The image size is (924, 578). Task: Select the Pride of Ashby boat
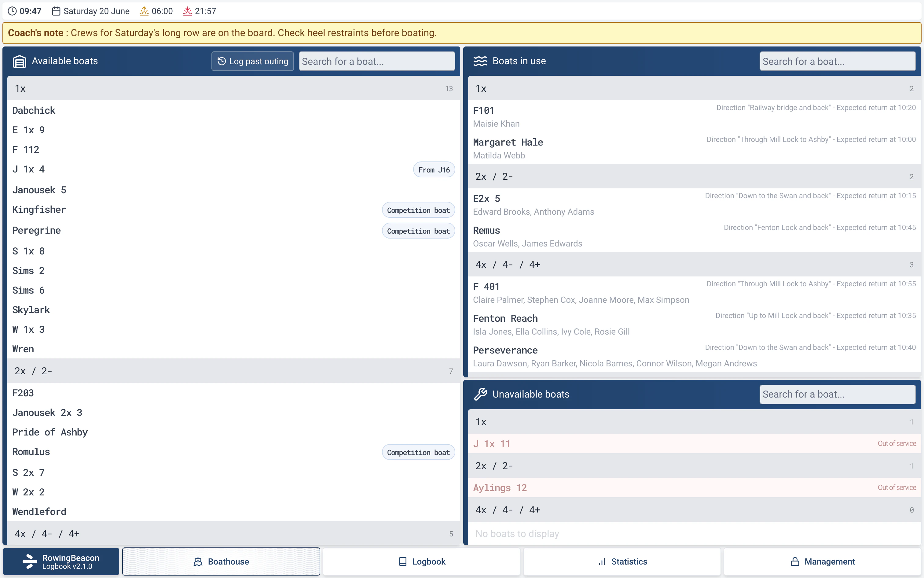(234, 432)
